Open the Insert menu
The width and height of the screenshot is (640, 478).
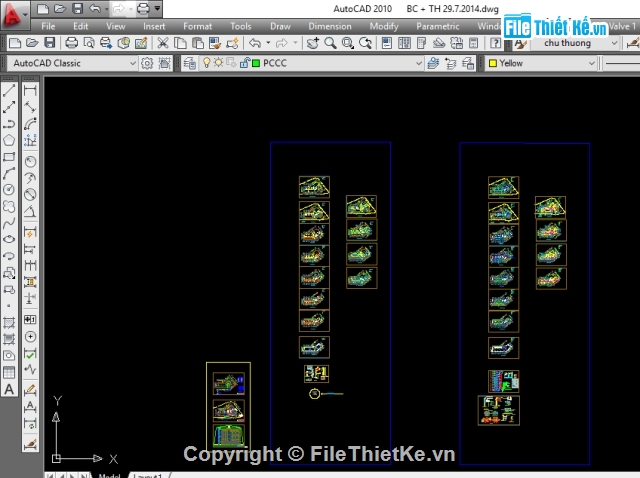pyautogui.click(x=154, y=27)
